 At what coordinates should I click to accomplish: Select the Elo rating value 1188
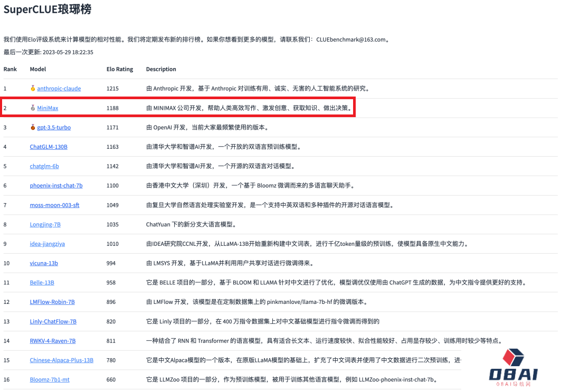(x=112, y=108)
